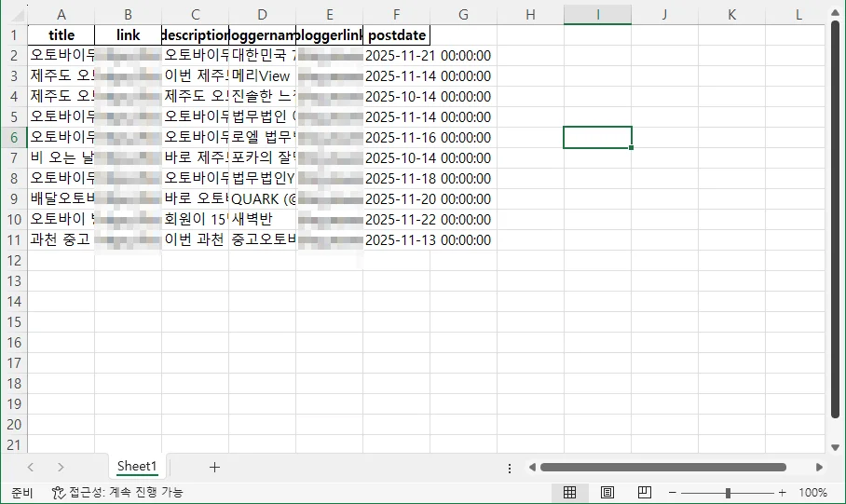This screenshot has height=504, width=846.
Task: Select row 21 header
Action: pyautogui.click(x=14, y=445)
